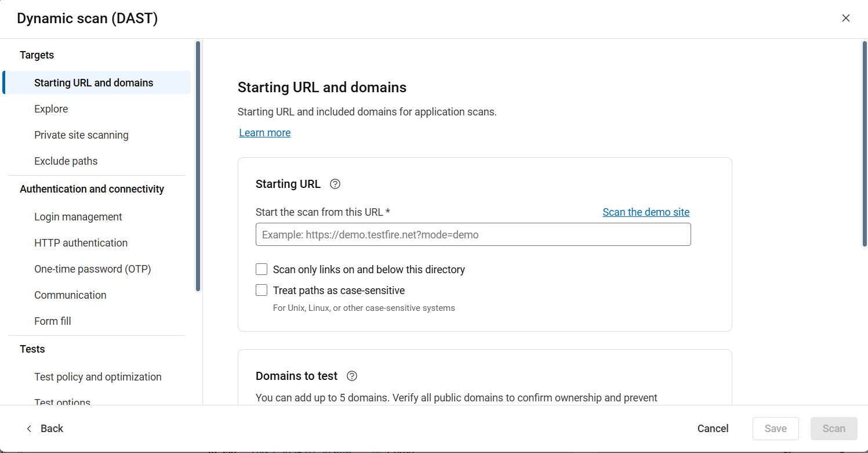The image size is (868, 453).
Task: Click the sidebar navigation scrollbar
Action: [x=198, y=165]
